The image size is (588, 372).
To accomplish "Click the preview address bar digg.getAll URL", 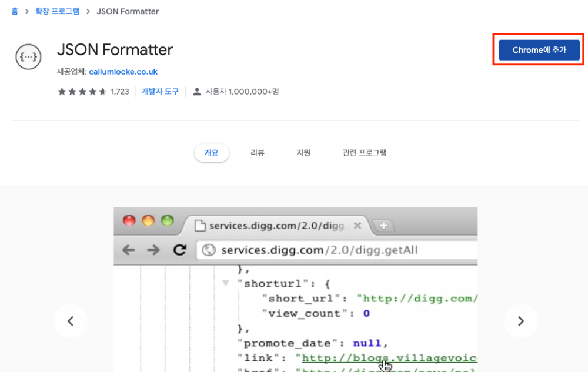I will (319, 250).
